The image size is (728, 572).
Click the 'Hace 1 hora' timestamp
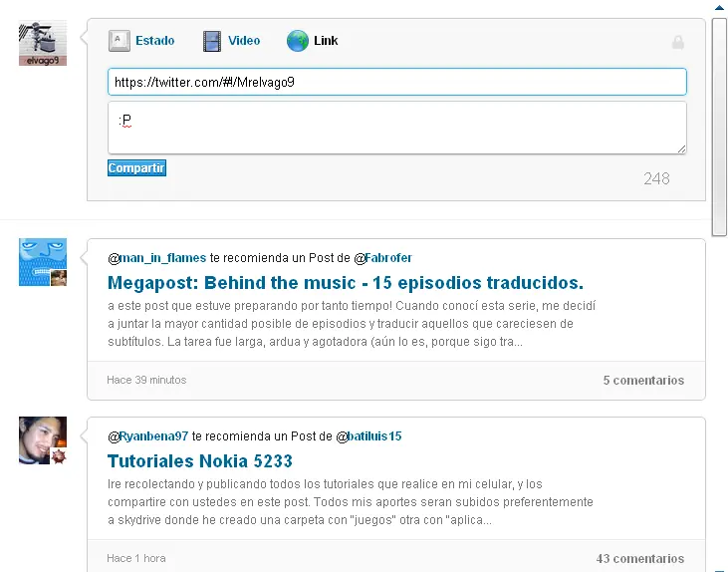click(x=136, y=558)
